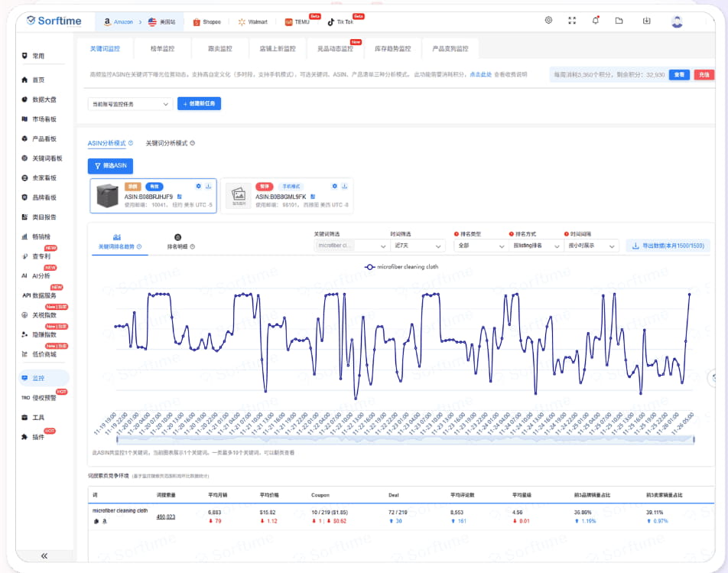Click the download icon in the top bar

tap(646, 21)
